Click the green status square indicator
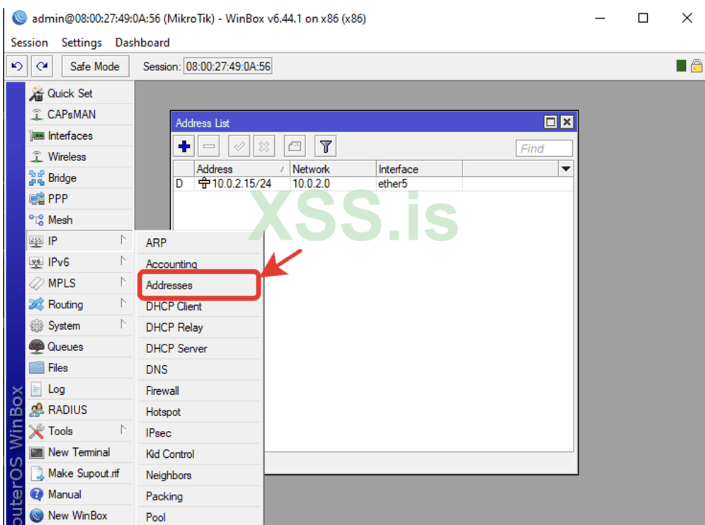Viewport: 705px width, 525px height. pos(681,66)
